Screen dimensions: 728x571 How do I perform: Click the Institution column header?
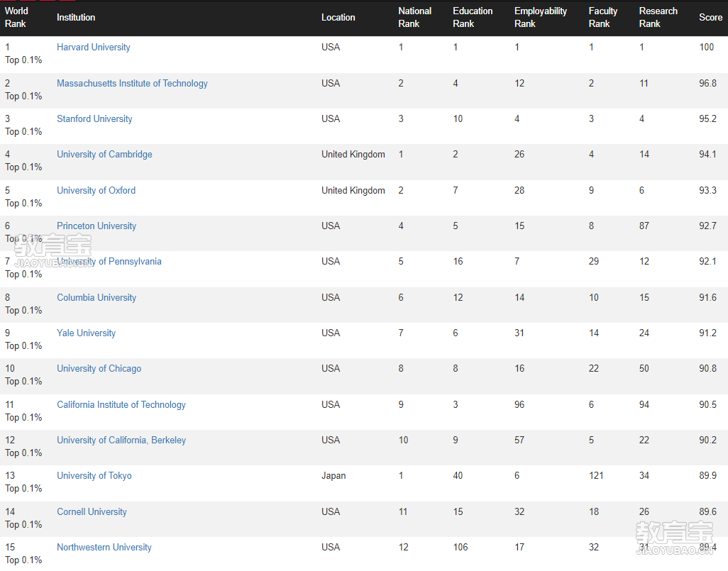(x=76, y=17)
